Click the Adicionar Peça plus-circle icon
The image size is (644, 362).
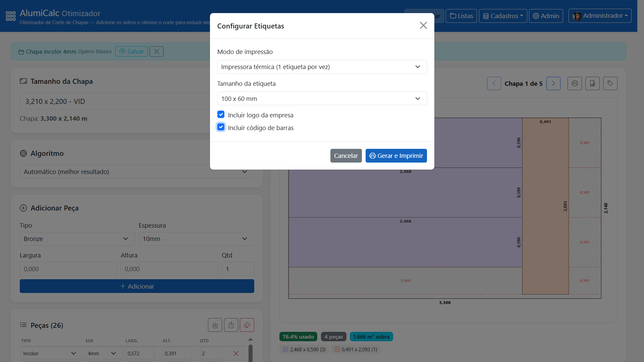click(23, 208)
